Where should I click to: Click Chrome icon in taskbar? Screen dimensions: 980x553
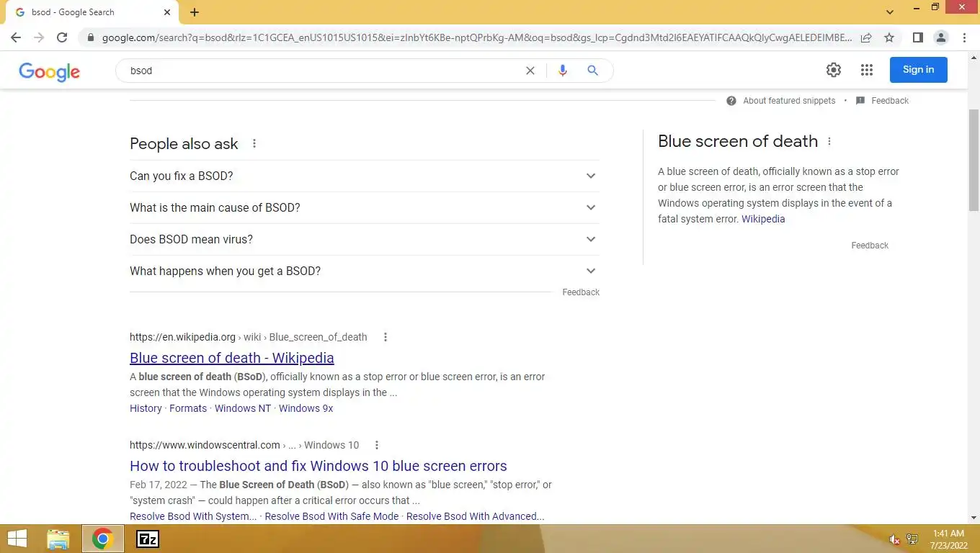[x=102, y=539]
